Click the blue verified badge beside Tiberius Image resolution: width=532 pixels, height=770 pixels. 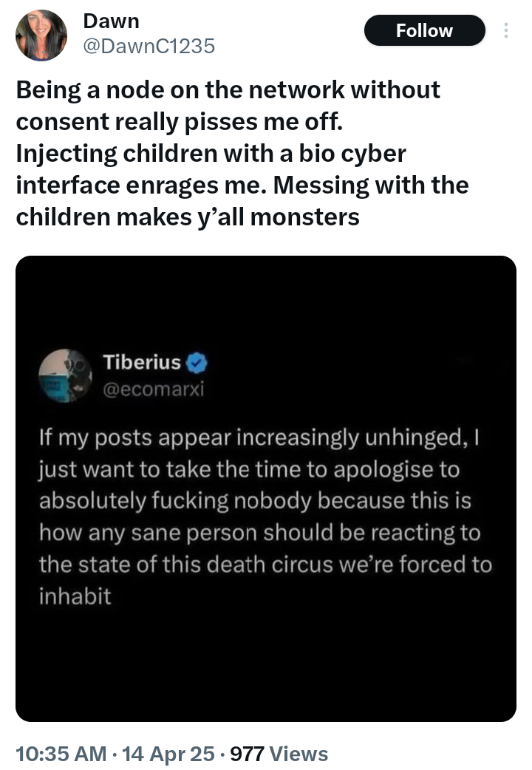[x=197, y=363]
